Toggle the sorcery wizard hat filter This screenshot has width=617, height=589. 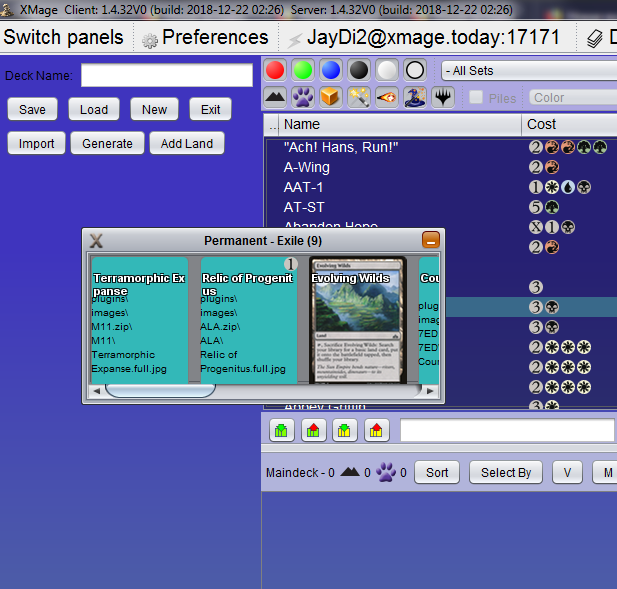[x=415, y=97]
